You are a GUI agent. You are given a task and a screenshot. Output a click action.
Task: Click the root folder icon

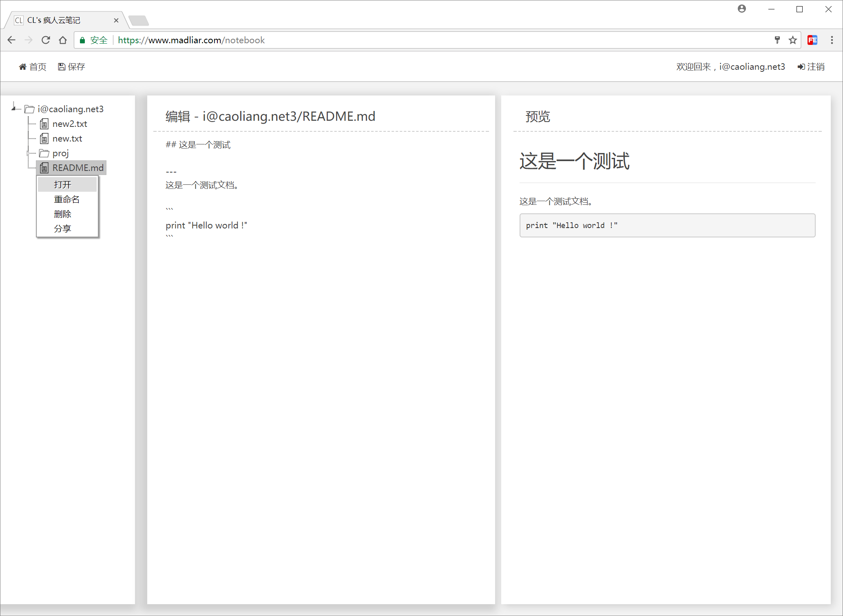coord(29,109)
